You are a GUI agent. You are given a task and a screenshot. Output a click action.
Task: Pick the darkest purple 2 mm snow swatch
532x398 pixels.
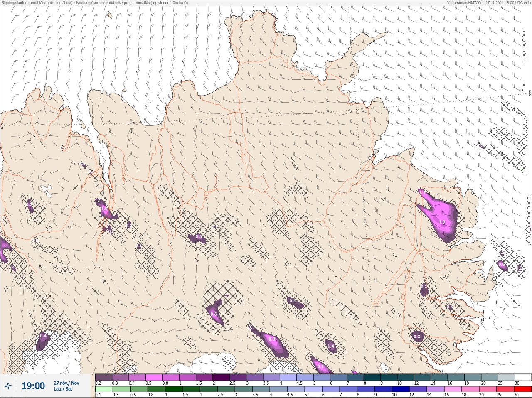coord(222,377)
